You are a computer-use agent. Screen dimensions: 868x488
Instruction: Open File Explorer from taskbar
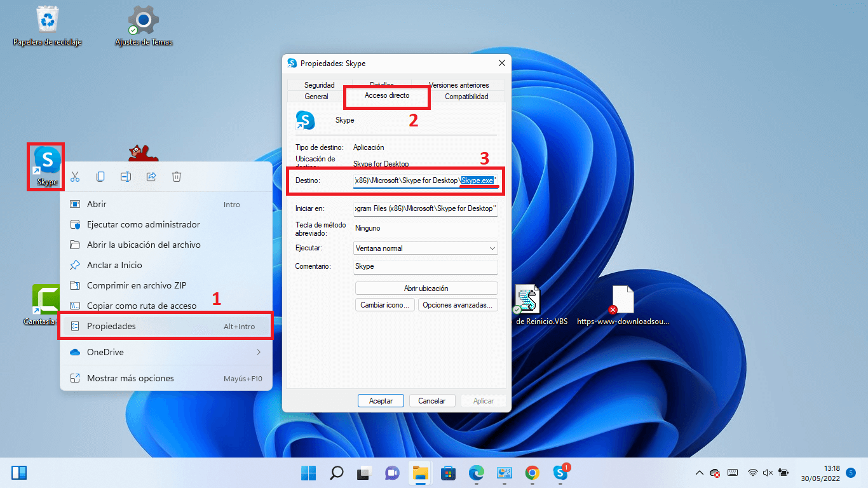pos(419,473)
